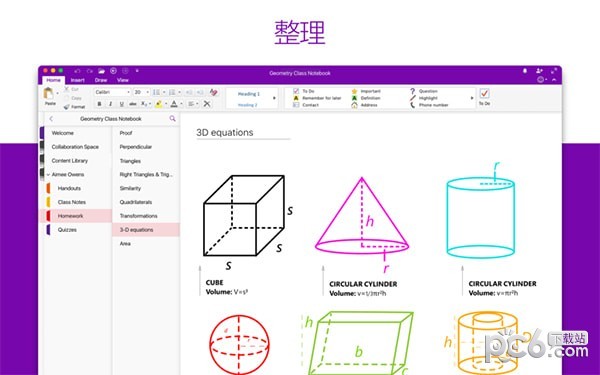
Task: Click the numbered list icon
Action: click(x=172, y=92)
